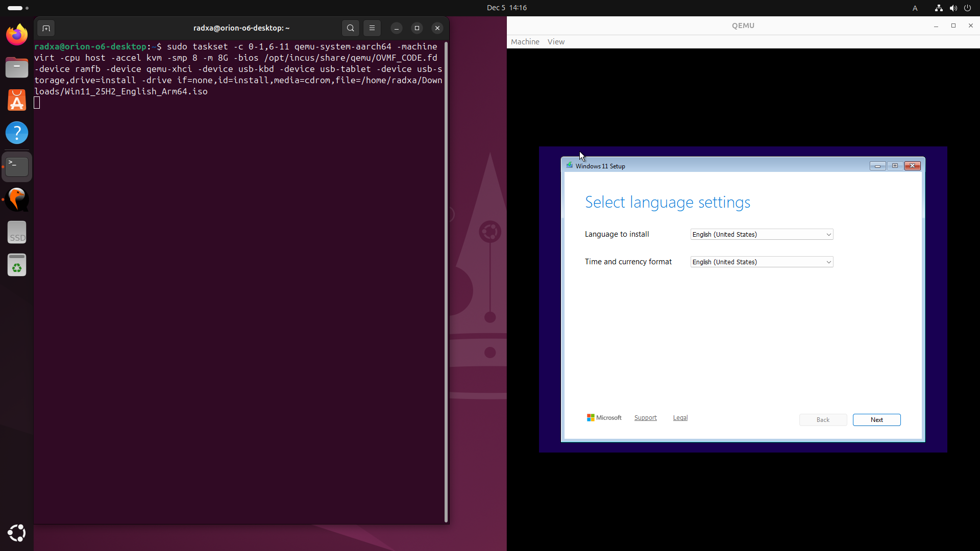Click the terminal search icon
The height and width of the screenshot is (551, 980).
[x=350, y=28]
